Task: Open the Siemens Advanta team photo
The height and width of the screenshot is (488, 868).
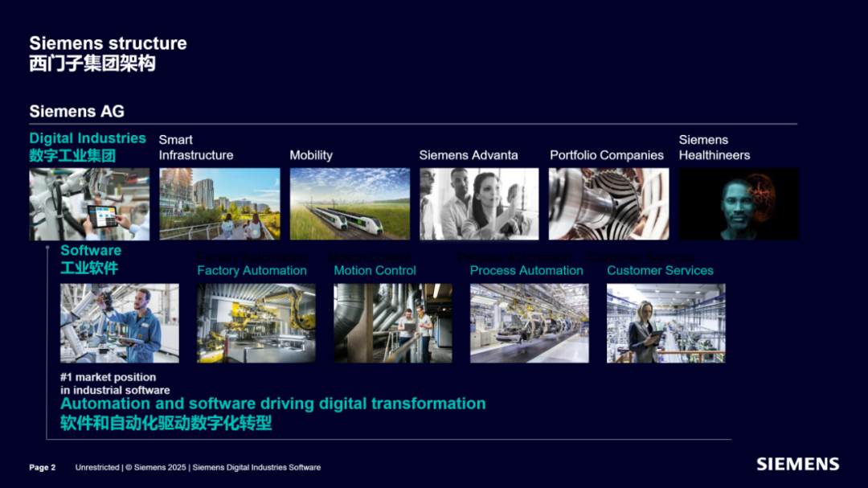Action: [479, 204]
